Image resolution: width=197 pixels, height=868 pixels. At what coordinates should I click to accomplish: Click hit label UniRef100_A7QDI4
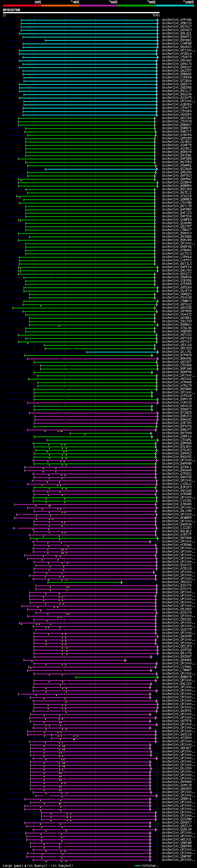(x=177, y=54)
